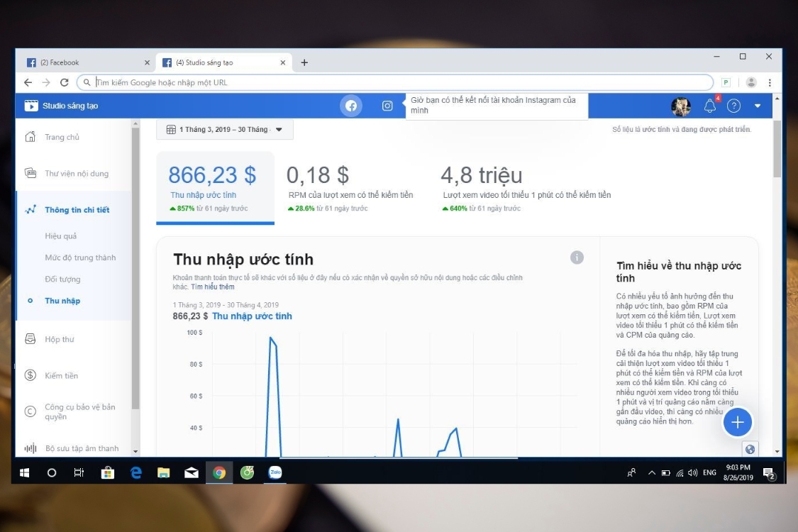Follow the Tìm hiểu thêm link
Image resolution: width=798 pixels, height=532 pixels.
pos(213,287)
